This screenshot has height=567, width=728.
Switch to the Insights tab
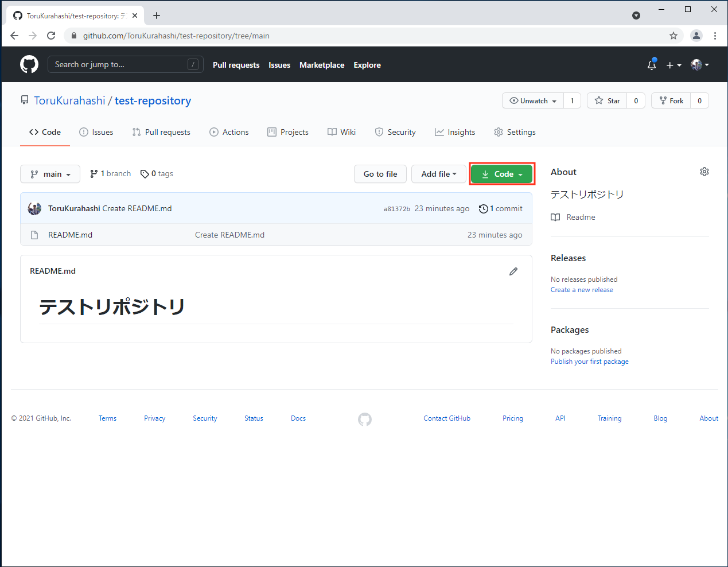pos(455,132)
